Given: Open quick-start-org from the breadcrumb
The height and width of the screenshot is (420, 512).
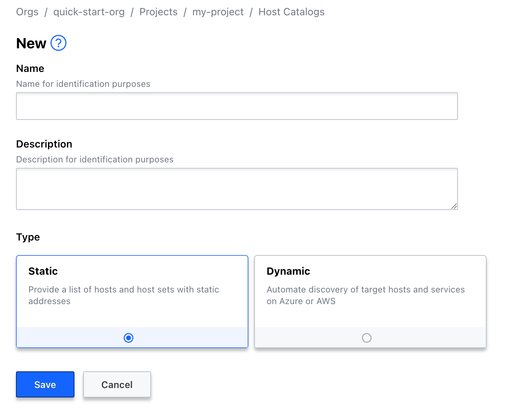Looking at the screenshot, I should 89,12.
